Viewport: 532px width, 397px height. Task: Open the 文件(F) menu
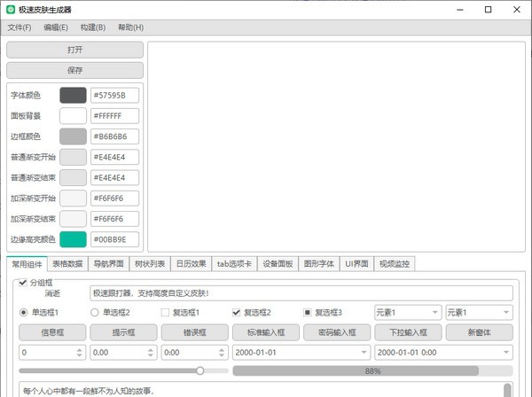20,27
